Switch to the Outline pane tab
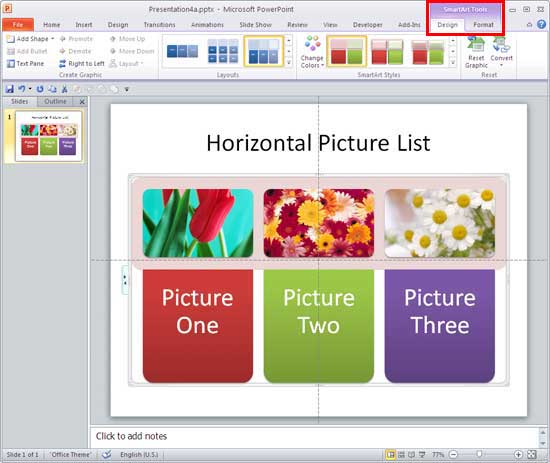The height and width of the screenshot is (463, 550). click(x=55, y=101)
